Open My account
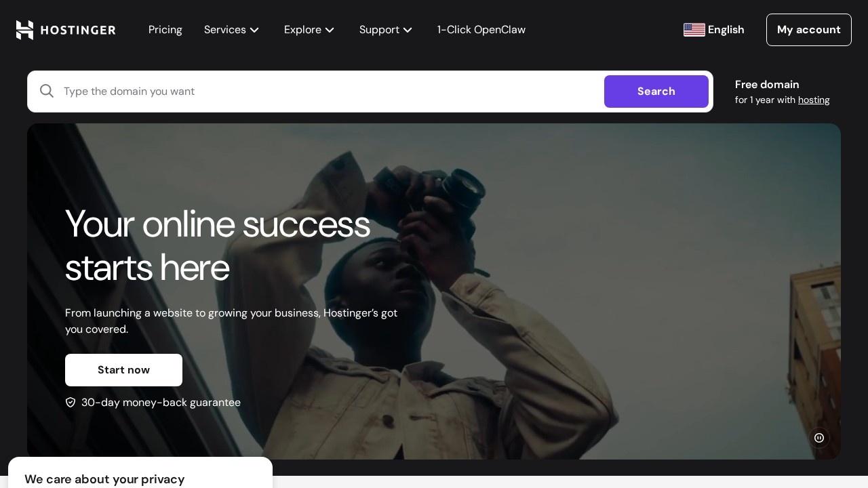 tap(808, 30)
